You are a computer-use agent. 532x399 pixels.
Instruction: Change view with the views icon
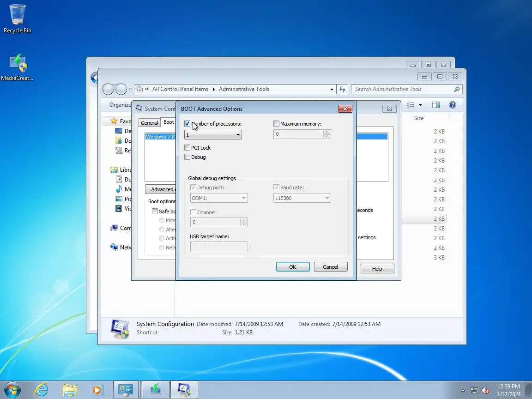pyautogui.click(x=411, y=105)
